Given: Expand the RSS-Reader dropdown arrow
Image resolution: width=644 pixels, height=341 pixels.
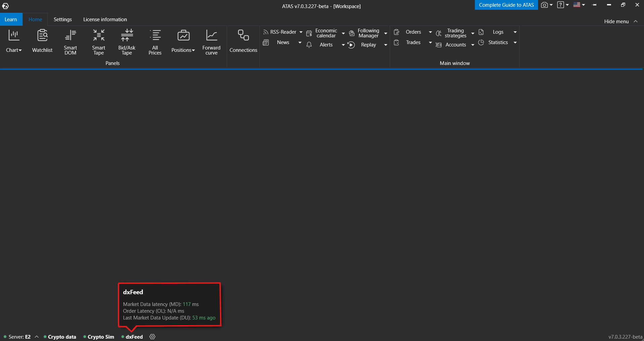Looking at the screenshot, I should click(x=301, y=32).
